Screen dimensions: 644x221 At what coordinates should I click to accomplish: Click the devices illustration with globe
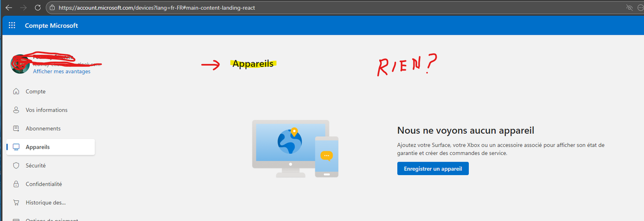[x=295, y=149]
